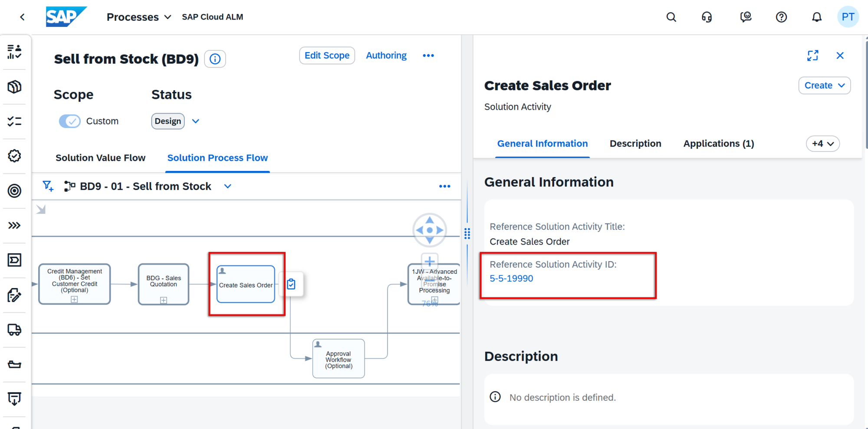
Task: Switch to Solution Value Flow tab
Action: pos(100,158)
